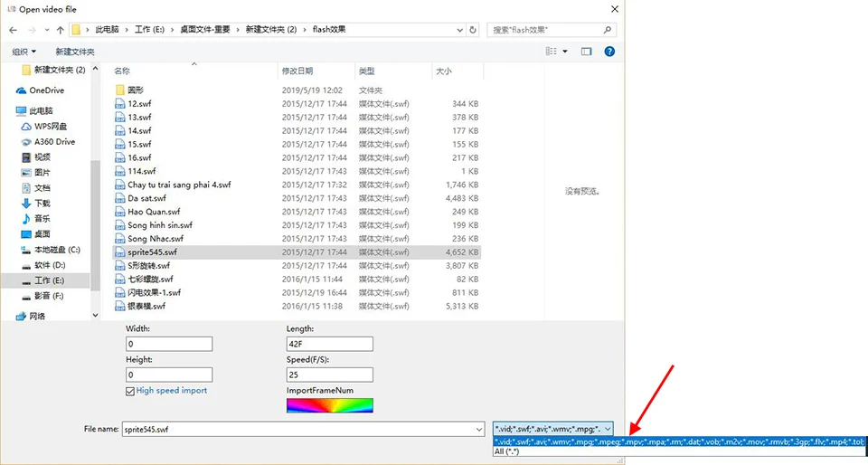Viewport: 868px width, 465px height.
Task: Toggle High speed import checkbox
Action: [130, 391]
